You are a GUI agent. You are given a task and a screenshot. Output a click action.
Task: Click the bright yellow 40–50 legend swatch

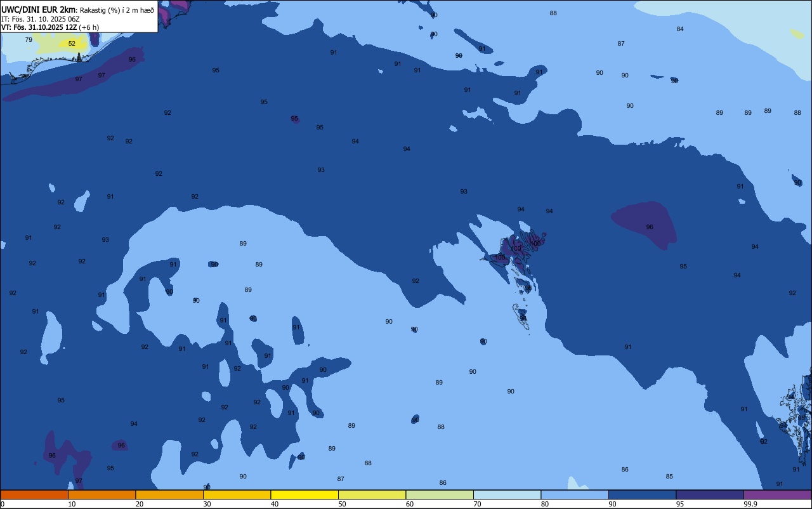(x=304, y=494)
